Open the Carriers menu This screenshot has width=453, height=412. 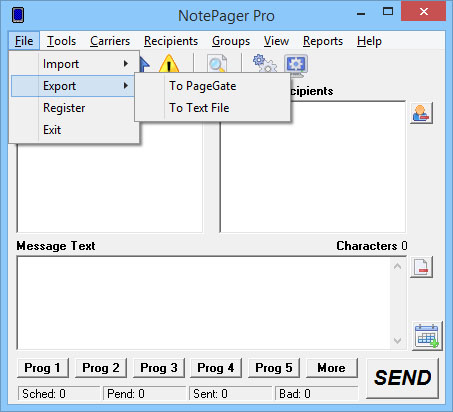pos(110,41)
